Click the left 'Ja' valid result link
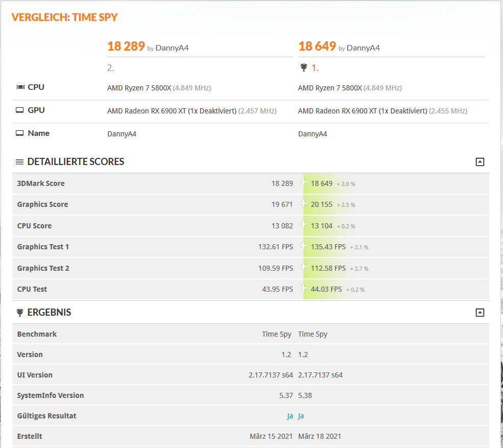 point(290,416)
